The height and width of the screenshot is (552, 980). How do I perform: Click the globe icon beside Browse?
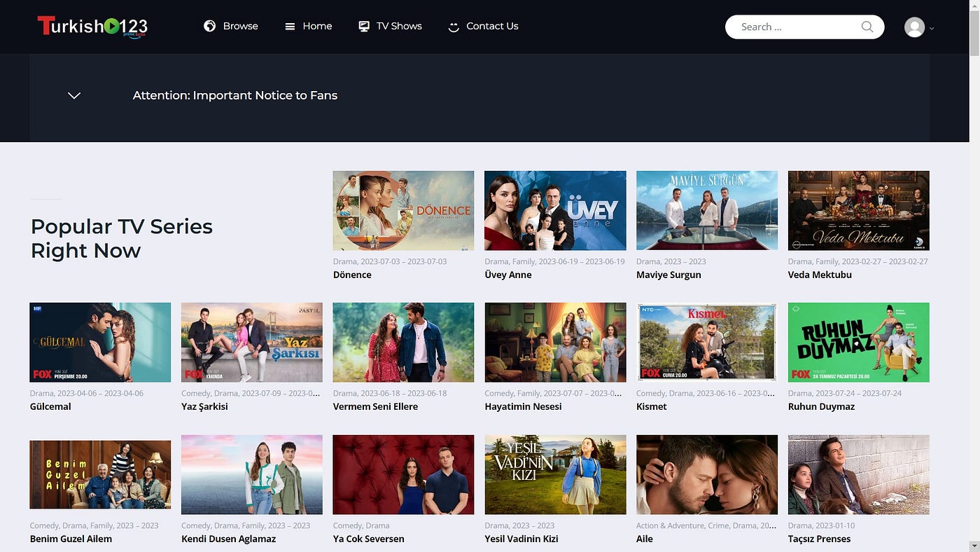tap(209, 26)
